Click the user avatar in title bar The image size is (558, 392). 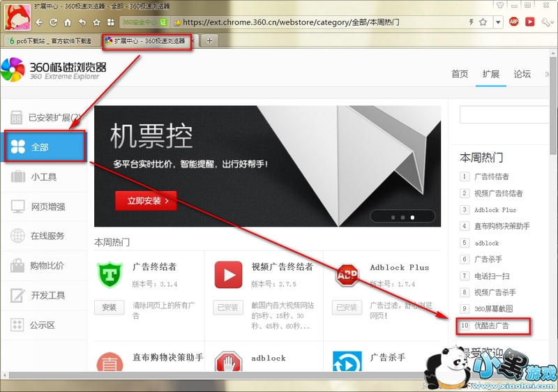[17, 17]
